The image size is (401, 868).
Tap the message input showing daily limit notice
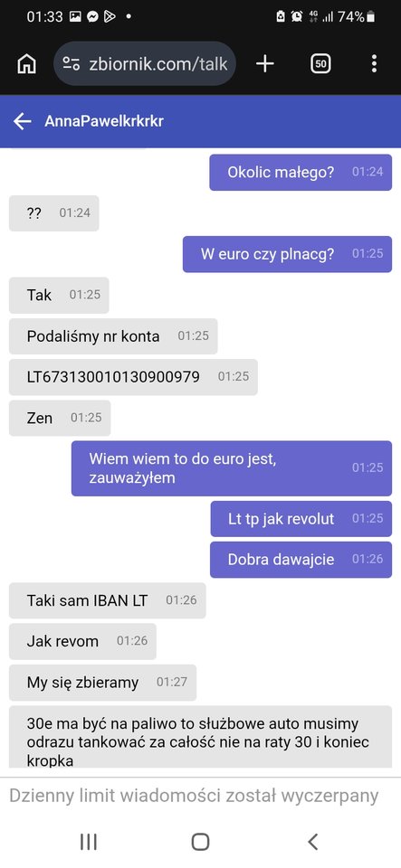(194, 796)
